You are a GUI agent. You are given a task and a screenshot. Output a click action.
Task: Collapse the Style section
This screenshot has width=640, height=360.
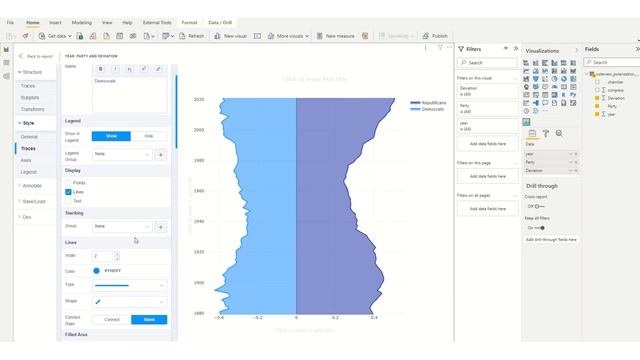coord(26,123)
